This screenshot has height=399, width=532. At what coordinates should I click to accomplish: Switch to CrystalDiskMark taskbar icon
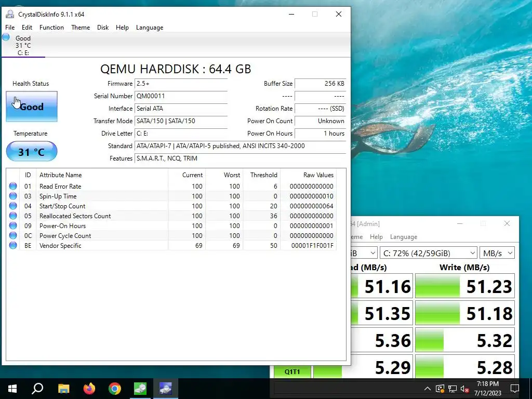pos(140,389)
